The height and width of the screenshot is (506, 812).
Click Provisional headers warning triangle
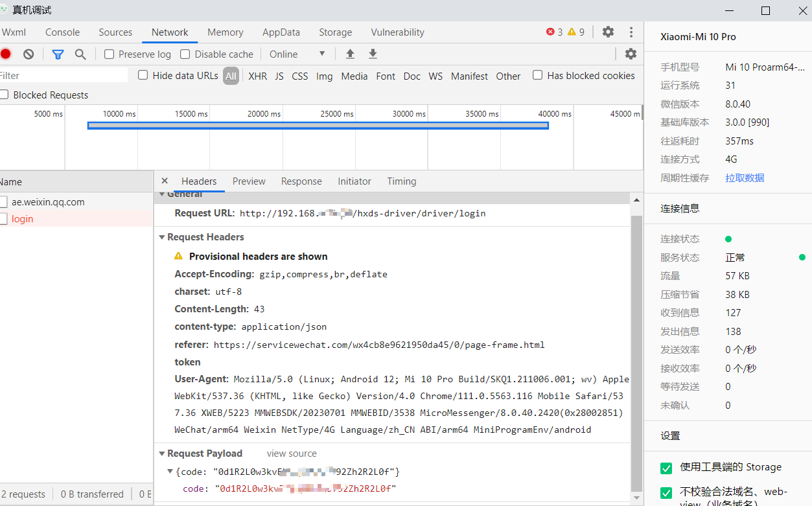coord(179,257)
